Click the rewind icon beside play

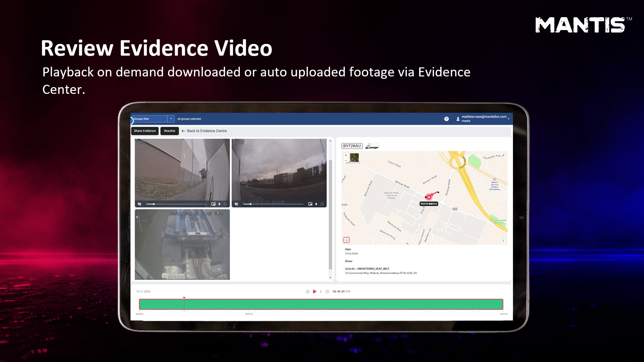tap(307, 292)
